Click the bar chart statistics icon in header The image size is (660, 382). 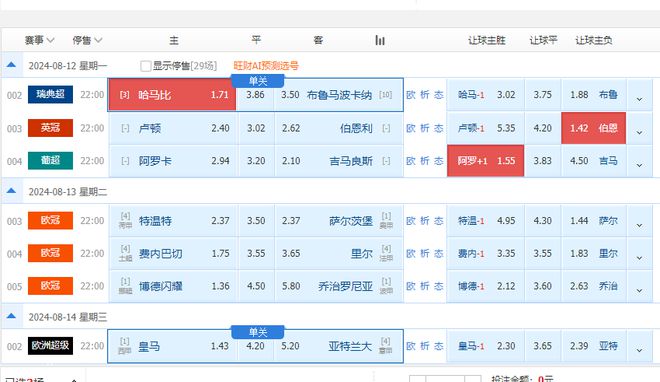380,40
